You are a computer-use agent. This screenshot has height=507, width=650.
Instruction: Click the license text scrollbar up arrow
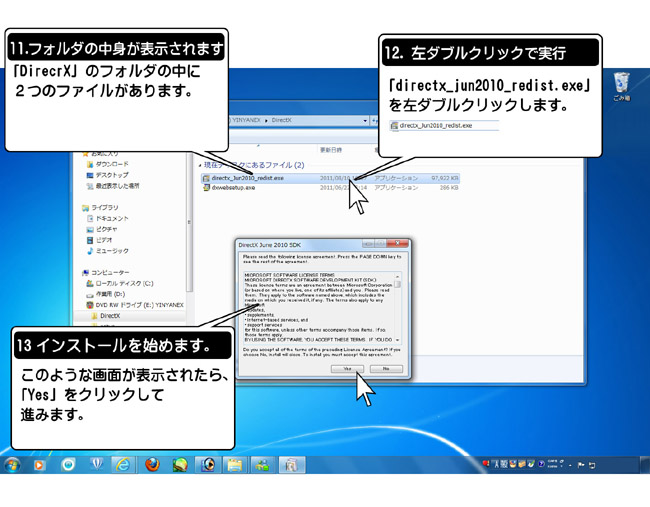[x=398, y=276]
